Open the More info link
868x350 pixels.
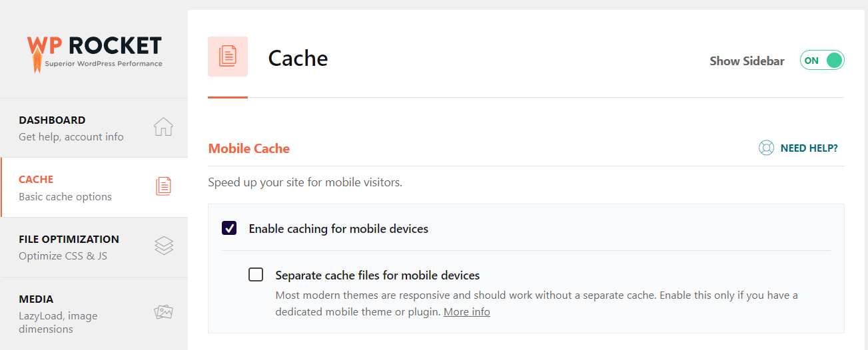click(466, 311)
